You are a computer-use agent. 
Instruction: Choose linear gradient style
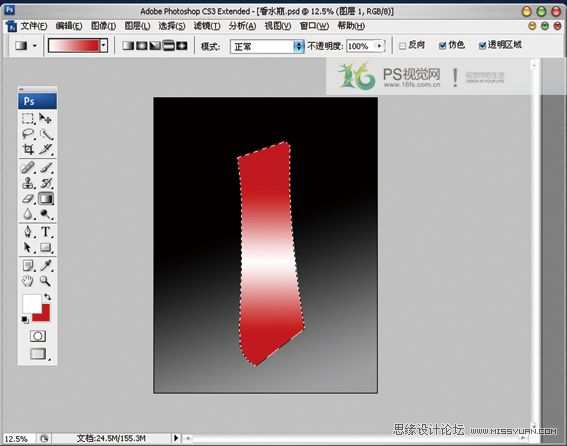point(128,46)
